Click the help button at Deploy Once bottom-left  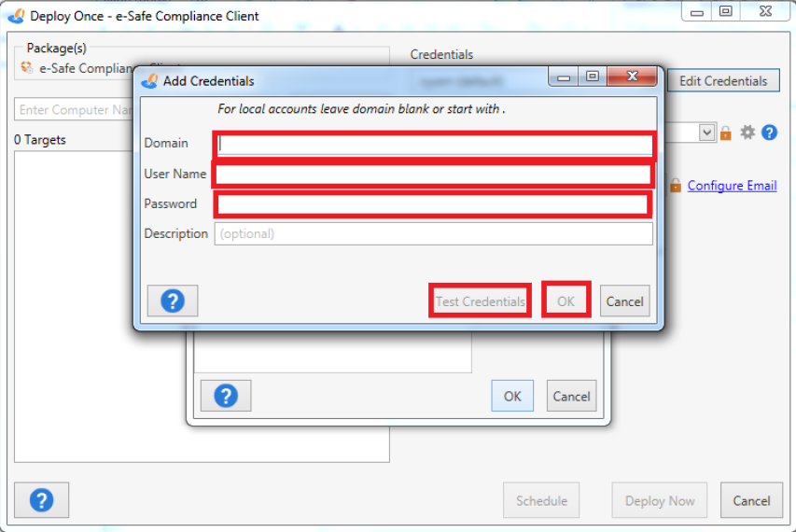tap(41, 500)
